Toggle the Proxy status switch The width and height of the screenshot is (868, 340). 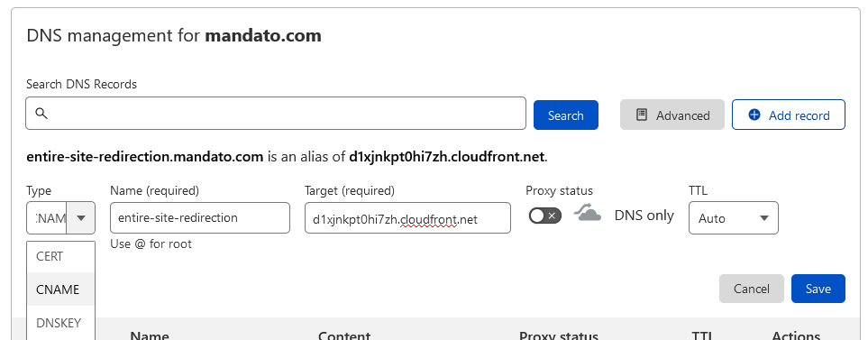click(x=544, y=216)
